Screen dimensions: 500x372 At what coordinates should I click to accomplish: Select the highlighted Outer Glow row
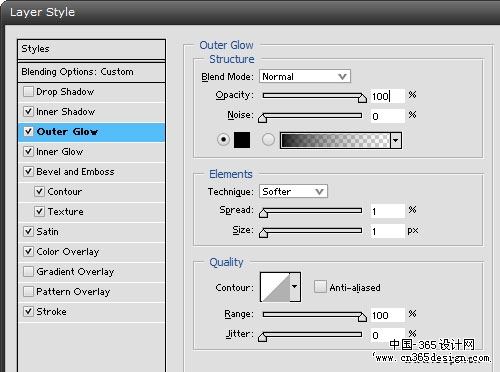[x=91, y=132]
